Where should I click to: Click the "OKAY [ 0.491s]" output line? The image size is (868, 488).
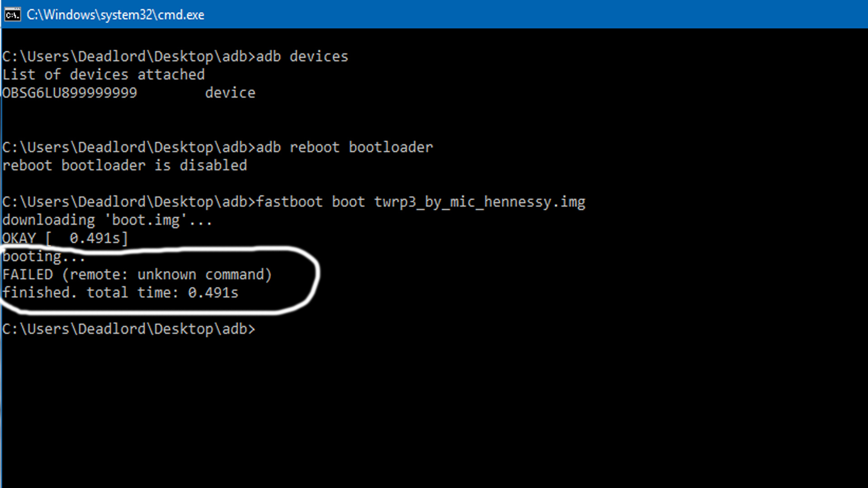[x=65, y=238]
